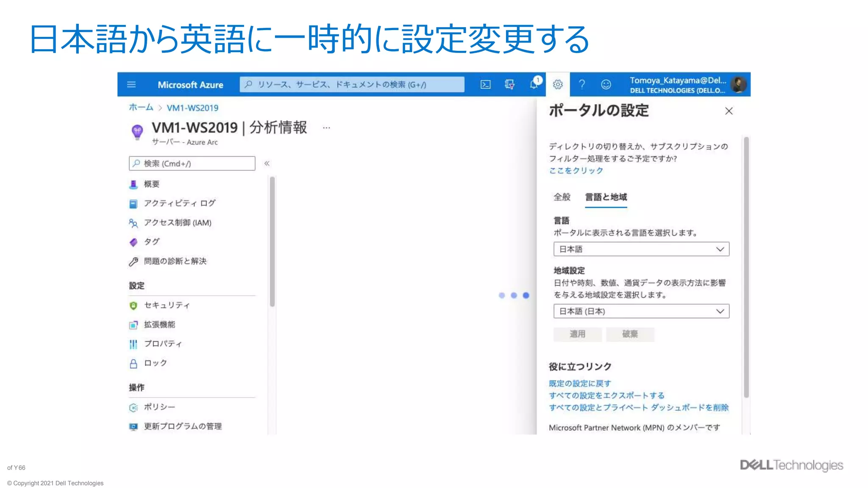Click the ポリシー icon
Image resolution: width=868 pixels, height=488 pixels.
134,408
